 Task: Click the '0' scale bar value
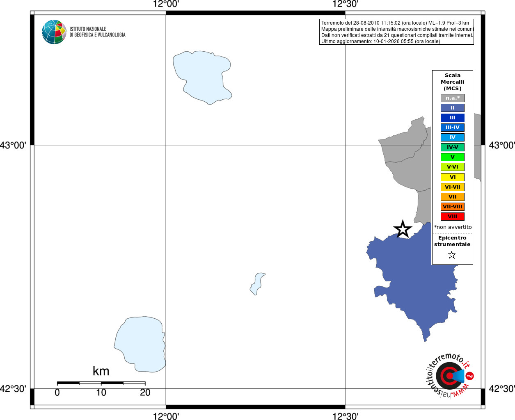(57, 393)
